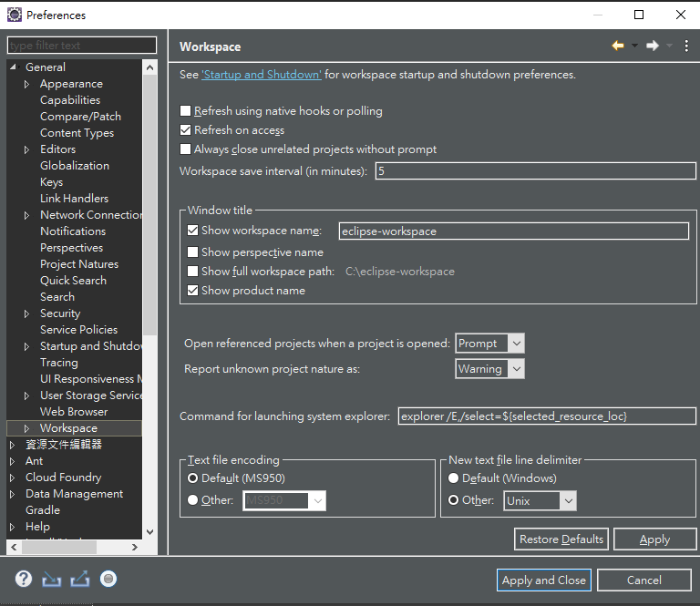Image resolution: width=700 pixels, height=606 pixels.
Task: Expand User Storage Service node
Action: (x=26, y=395)
